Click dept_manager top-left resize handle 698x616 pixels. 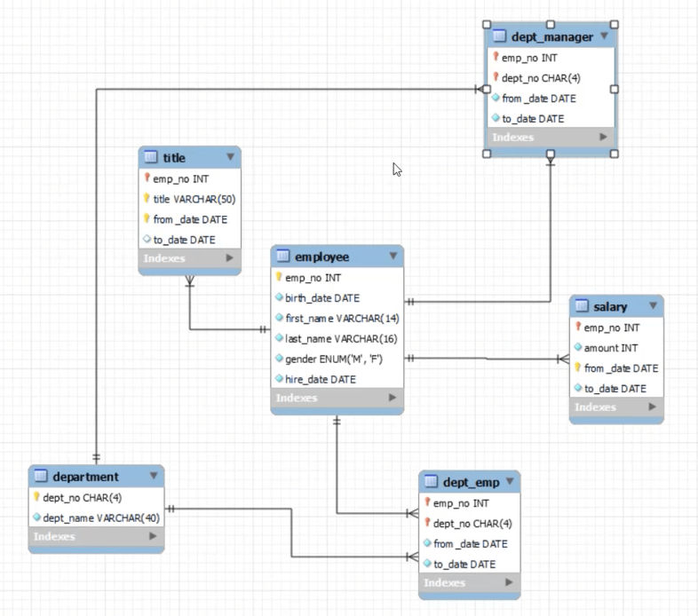[x=487, y=25]
